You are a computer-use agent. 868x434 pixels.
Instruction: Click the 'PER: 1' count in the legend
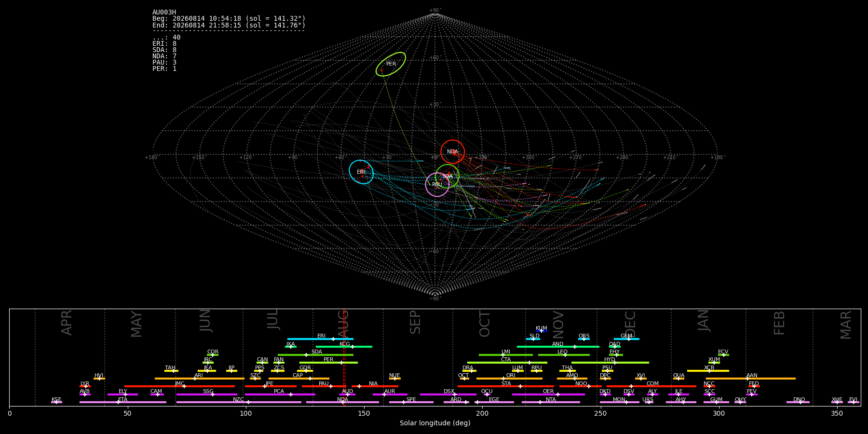pyautogui.click(x=164, y=69)
